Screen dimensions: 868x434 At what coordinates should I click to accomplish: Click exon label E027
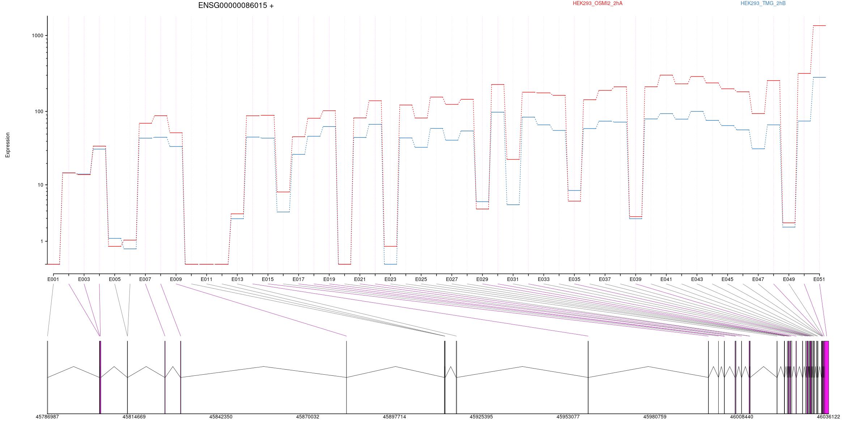point(452,279)
